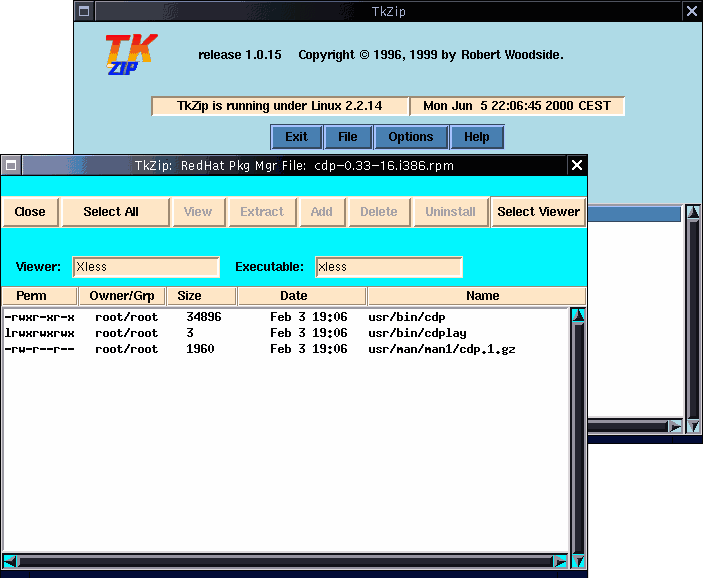Image resolution: width=703 pixels, height=578 pixels.
Task: Click the Size column header
Action: pos(201,296)
